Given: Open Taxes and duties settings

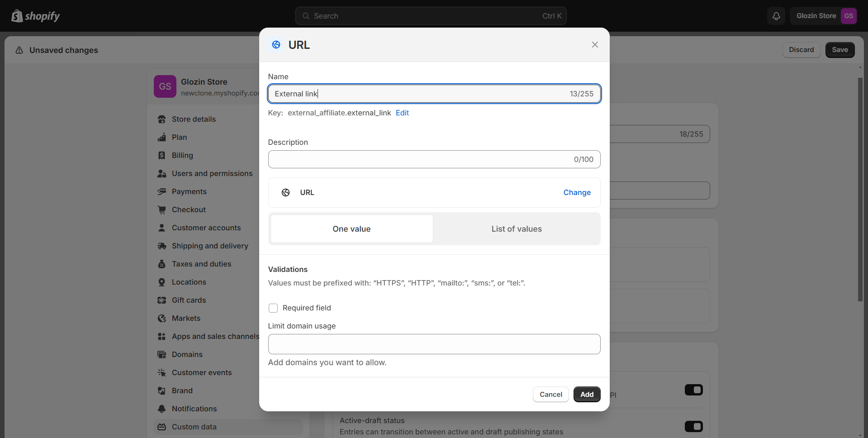Looking at the screenshot, I should tap(201, 264).
